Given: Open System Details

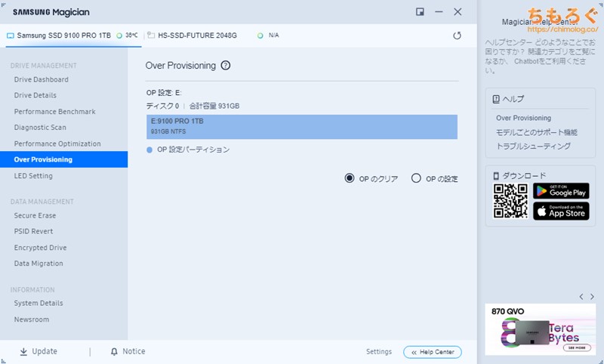Looking at the screenshot, I should tap(39, 303).
